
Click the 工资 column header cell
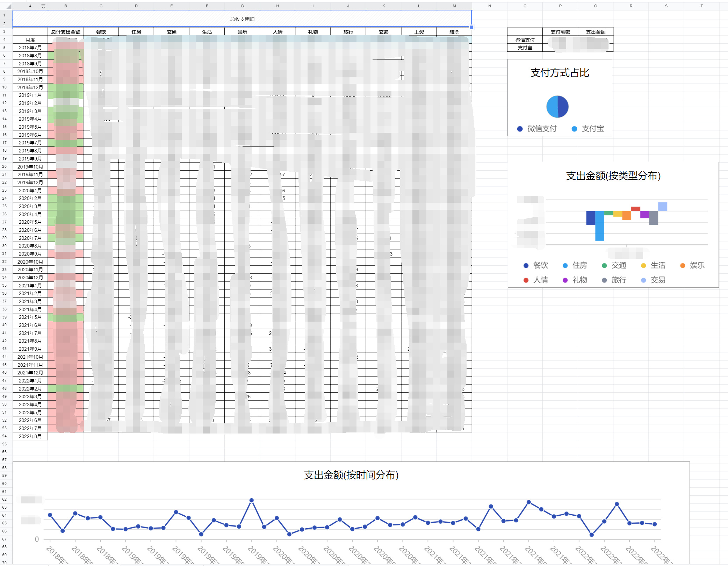(419, 32)
